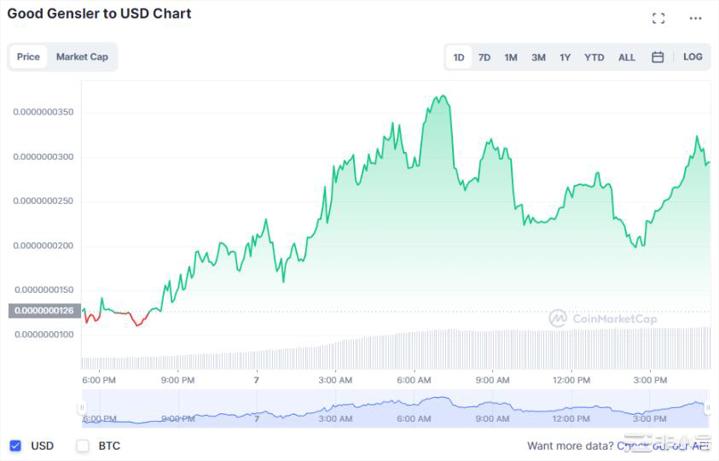Screen dimensions: 719x461
Task: Show ALL time price history
Action: click(627, 57)
